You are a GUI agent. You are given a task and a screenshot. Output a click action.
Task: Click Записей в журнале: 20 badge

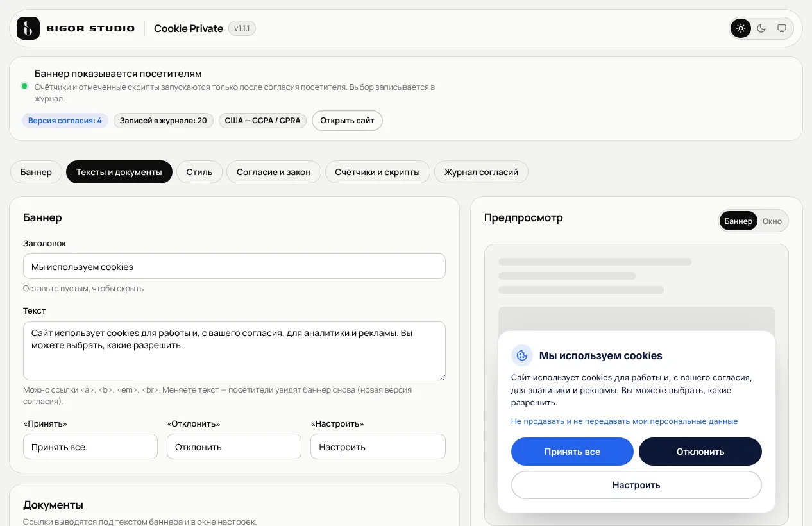164,121
